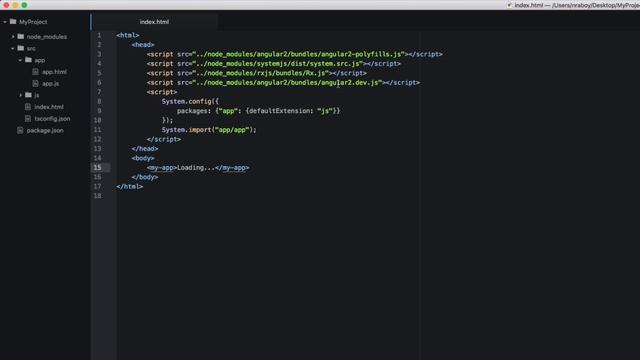The height and width of the screenshot is (360, 640).
Task: Click the app.html file icon
Action: (36, 72)
